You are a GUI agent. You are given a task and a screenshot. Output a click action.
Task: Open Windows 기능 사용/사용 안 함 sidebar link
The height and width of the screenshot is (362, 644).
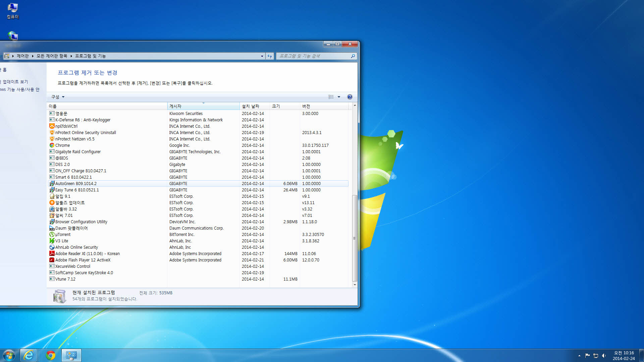[20, 89]
